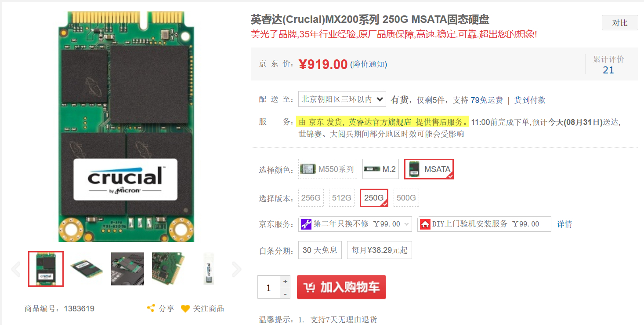Select the 256G version option
This screenshot has width=644, height=325.
tap(311, 198)
